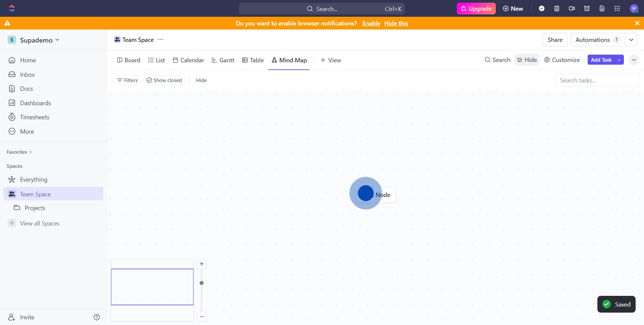Image resolution: width=644 pixels, height=325 pixels.
Task: Focus Search tasks input field
Action: pos(597,80)
